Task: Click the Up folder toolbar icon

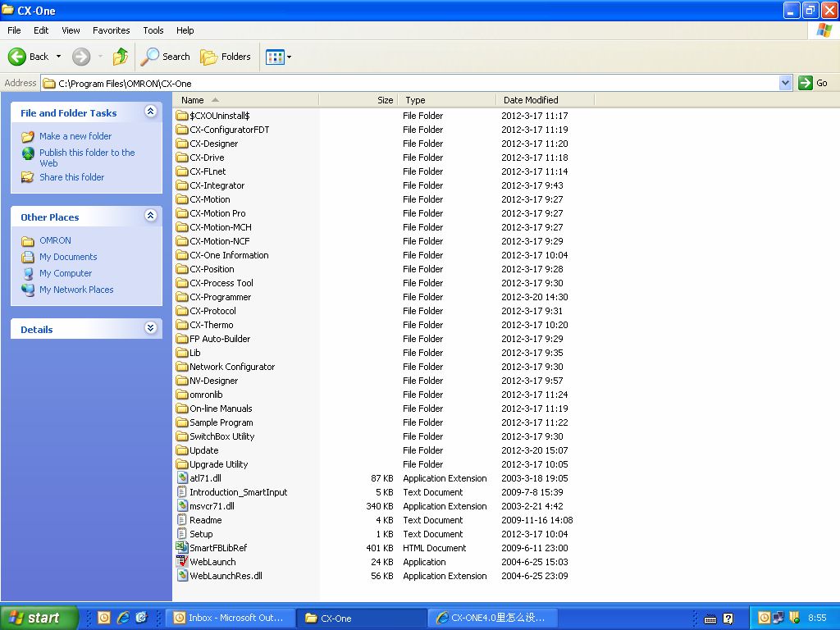Action: (x=121, y=57)
